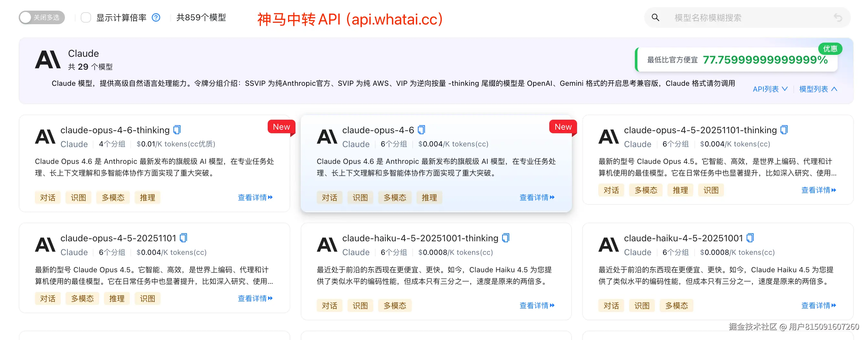View details of claude-opus-4-5-20251101-thinking
The image size is (868, 340).
point(819,190)
